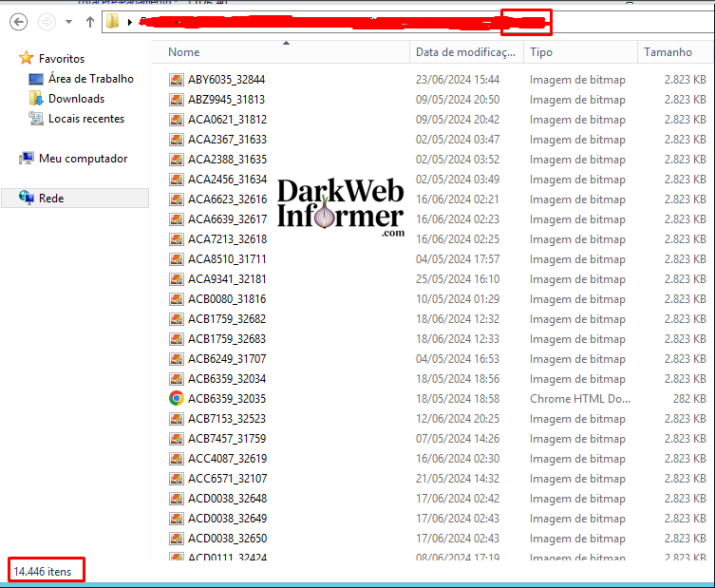Click bitmap icon of ACA8510_31711
715x588 pixels.
click(177, 259)
